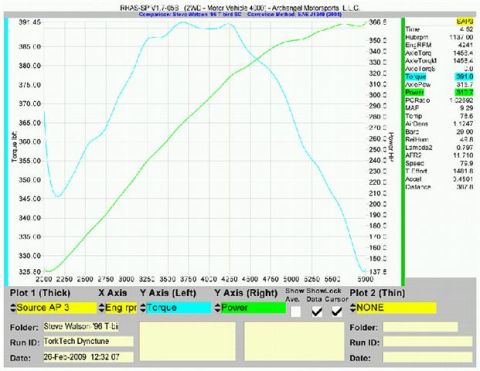480x371 pixels.
Task: Click the 300.0 label on right power axis
Action: point(378,95)
